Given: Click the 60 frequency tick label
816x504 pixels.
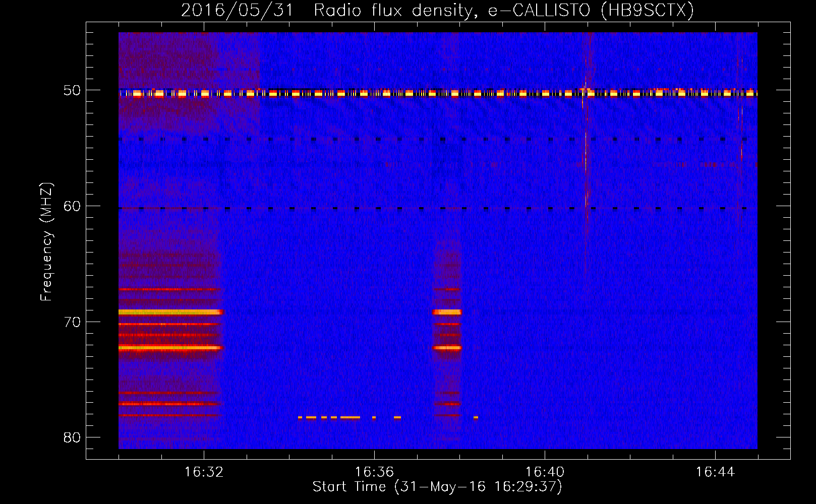Looking at the screenshot, I should [72, 206].
